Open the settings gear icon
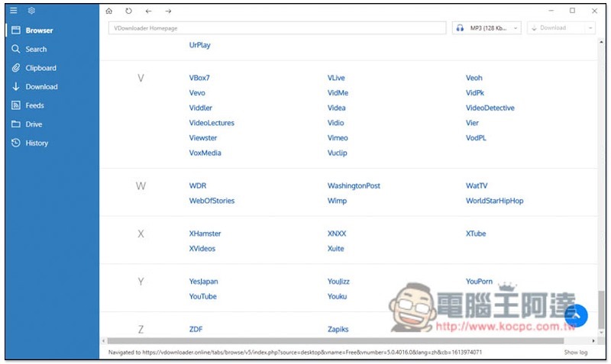This screenshot has height=364, width=611. pos(31,11)
